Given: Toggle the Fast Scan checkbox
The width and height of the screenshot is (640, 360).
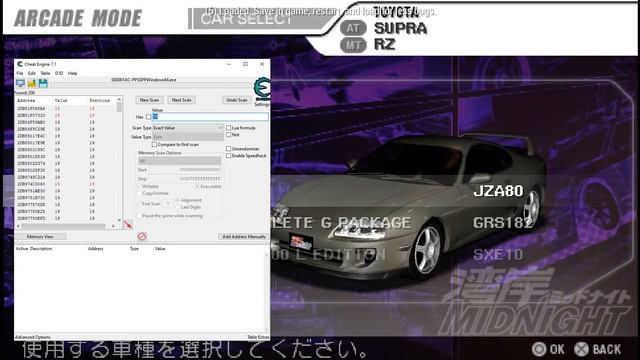Looking at the screenshot, I should point(140,204).
